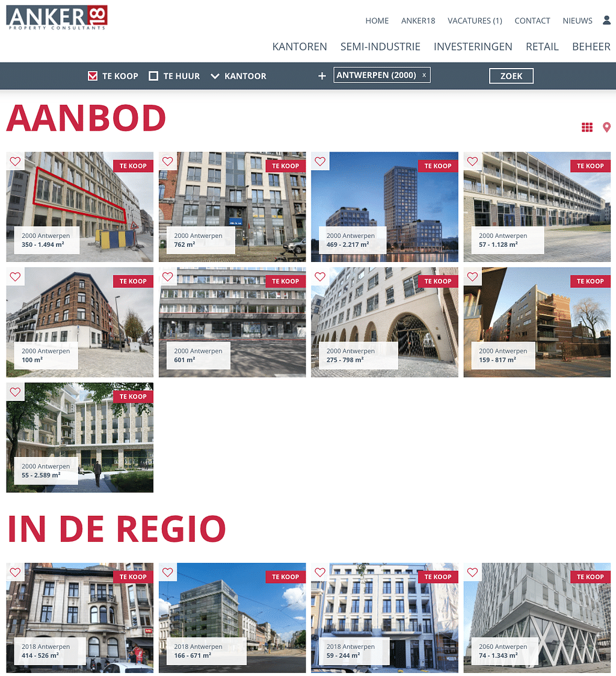Remove the Antwerpen (2000) location filter
Screen dimensions: 616x676
pyautogui.click(x=424, y=75)
